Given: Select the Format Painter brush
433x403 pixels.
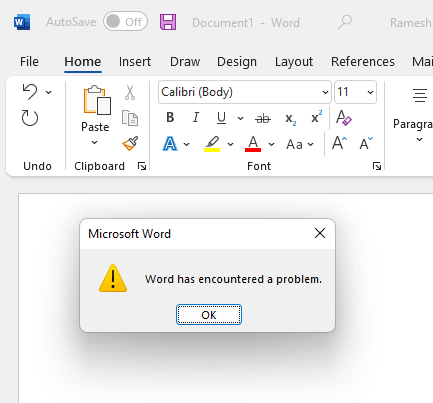Looking at the screenshot, I should (x=130, y=143).
